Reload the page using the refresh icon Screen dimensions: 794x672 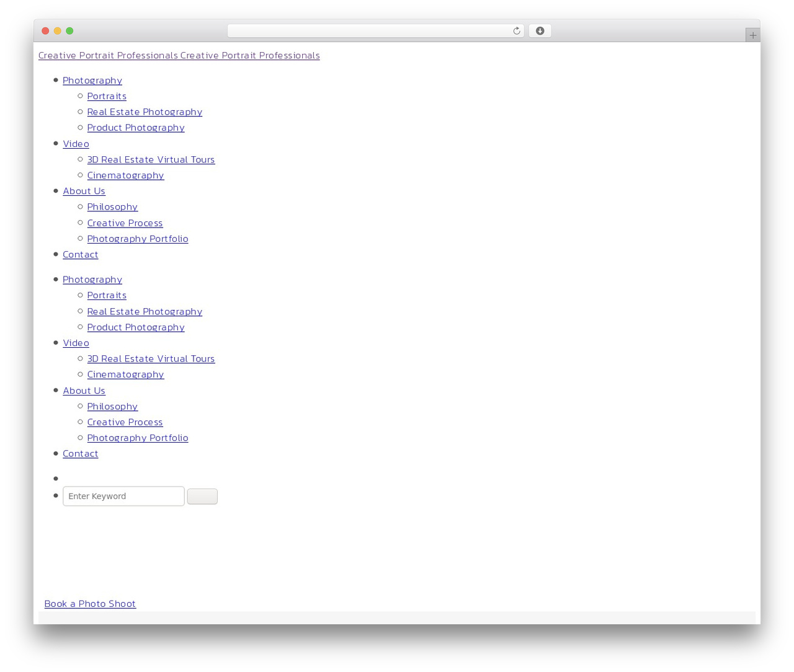(516, 31)
